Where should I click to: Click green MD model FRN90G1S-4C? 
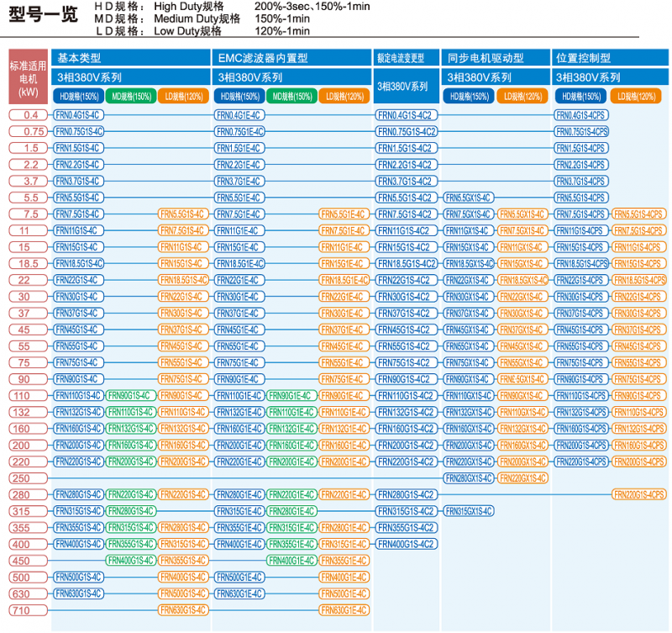click(x=131, y=396)
